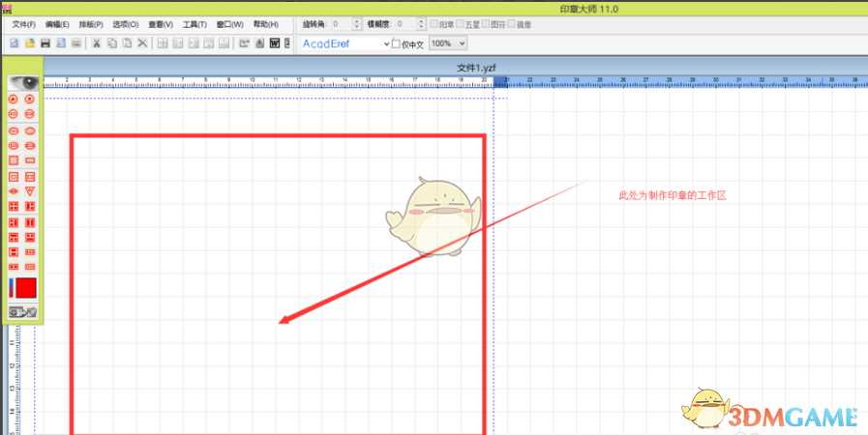
Task: Open a file with the folder icon
Action: point(30,43)
